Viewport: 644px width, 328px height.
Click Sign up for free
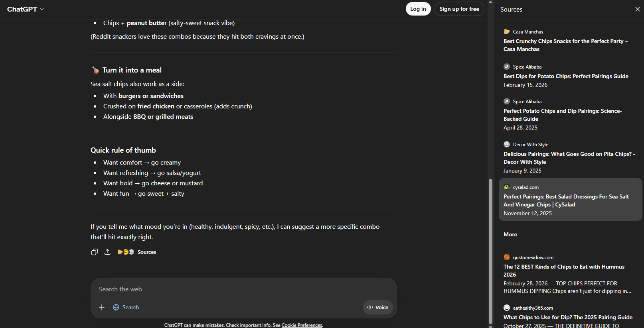[459, 9]
